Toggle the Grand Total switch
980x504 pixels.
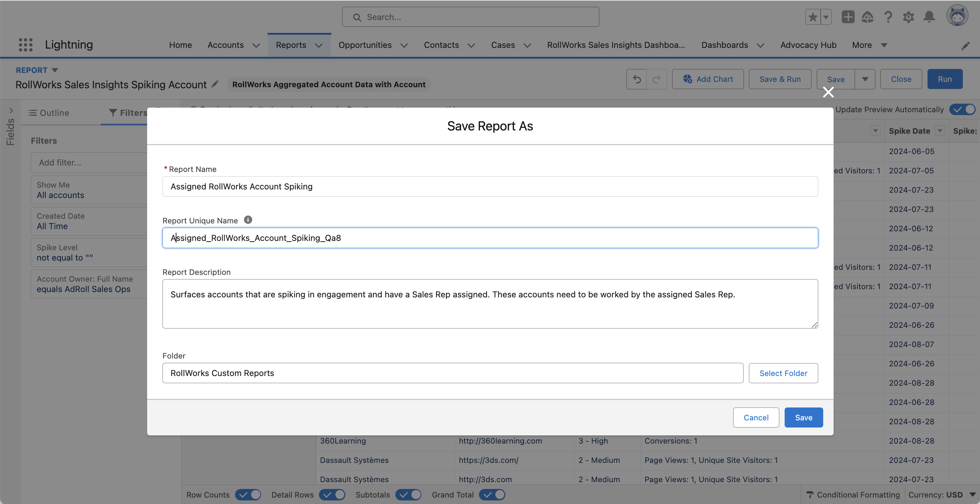(492, 494)
